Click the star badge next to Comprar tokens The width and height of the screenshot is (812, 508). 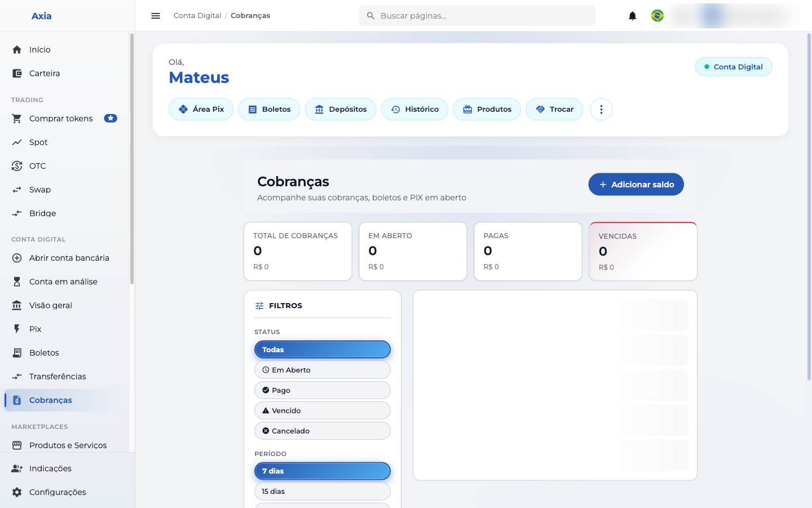point(111,119)
